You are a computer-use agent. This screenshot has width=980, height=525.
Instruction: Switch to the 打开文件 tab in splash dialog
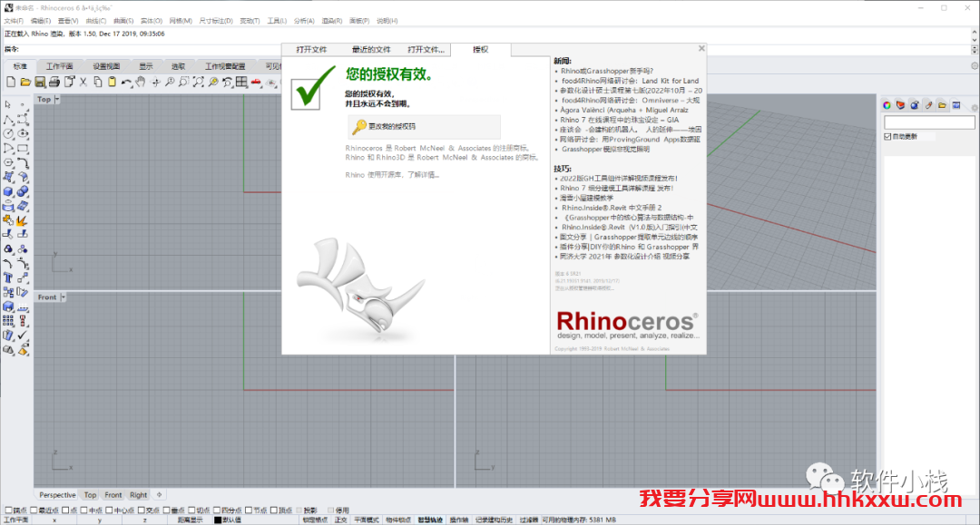click(311, 49)
